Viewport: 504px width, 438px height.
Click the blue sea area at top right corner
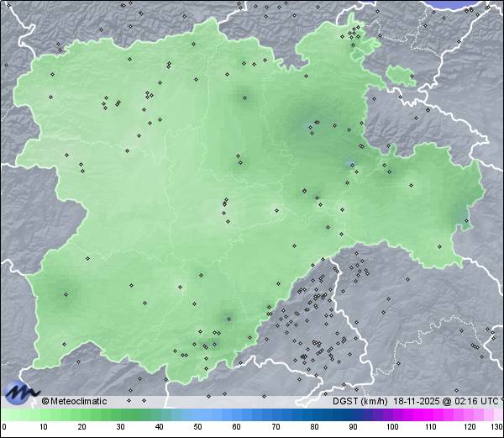472,4
